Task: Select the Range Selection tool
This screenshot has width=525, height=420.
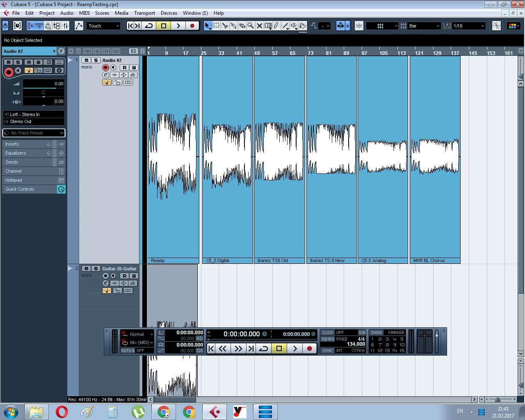Action: (216, 26)
